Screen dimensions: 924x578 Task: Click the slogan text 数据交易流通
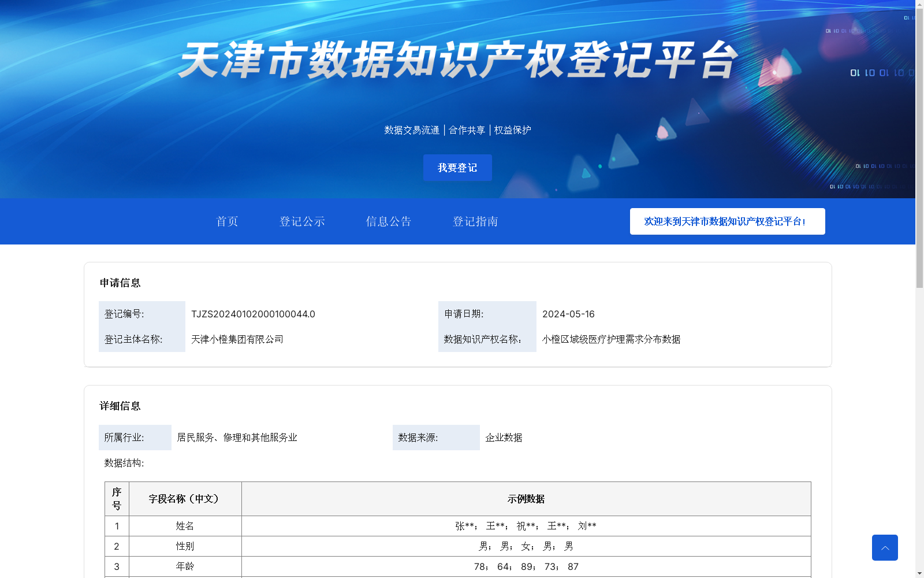pyautogui.click(x=412, y=130)
